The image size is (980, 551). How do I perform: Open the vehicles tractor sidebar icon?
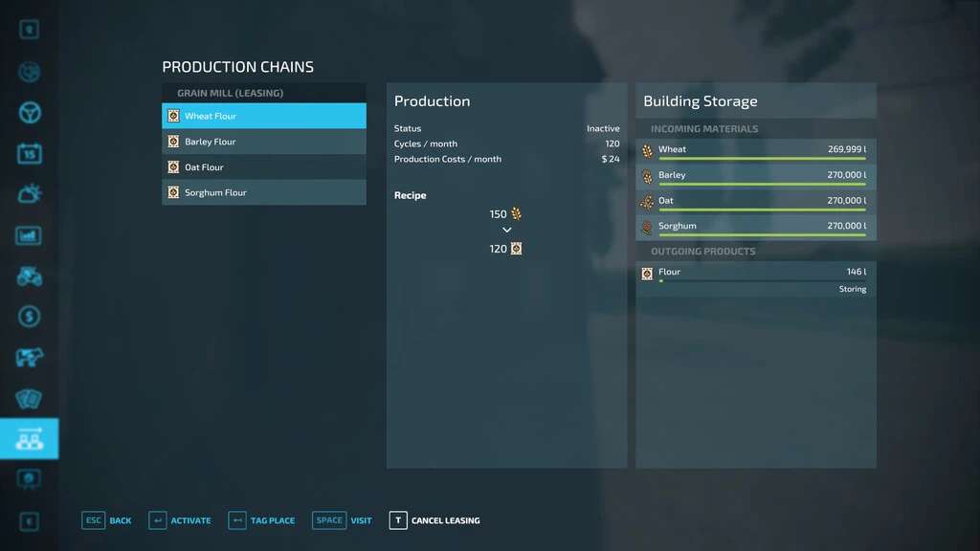coord(30,276)
